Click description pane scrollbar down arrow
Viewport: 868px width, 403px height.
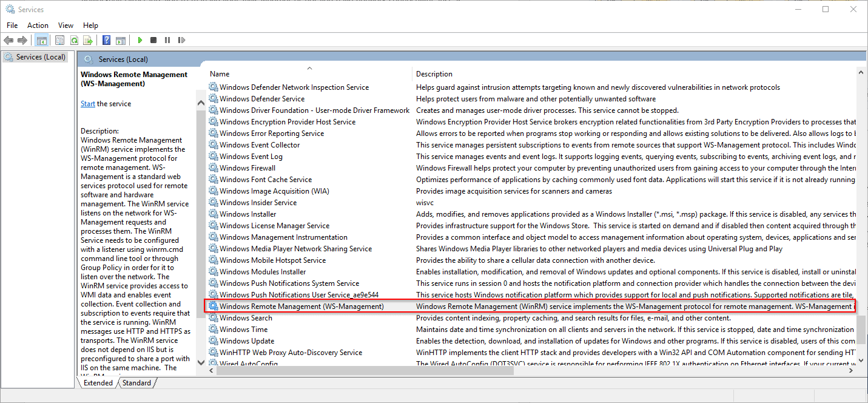tap(201, 362)
